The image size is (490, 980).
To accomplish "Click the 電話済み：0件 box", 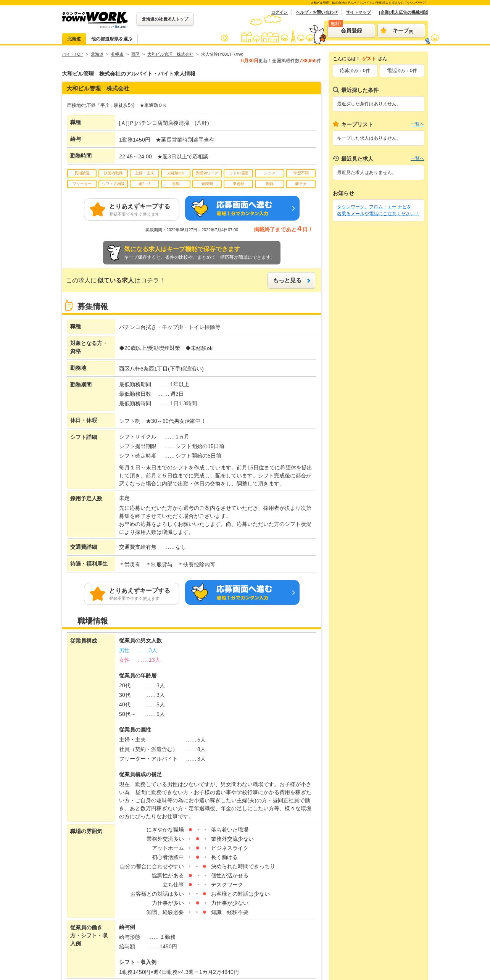I will point(402,71).
